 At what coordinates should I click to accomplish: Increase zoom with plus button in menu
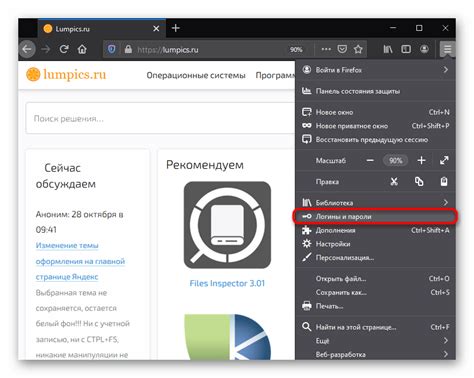(x=421, y=160)
